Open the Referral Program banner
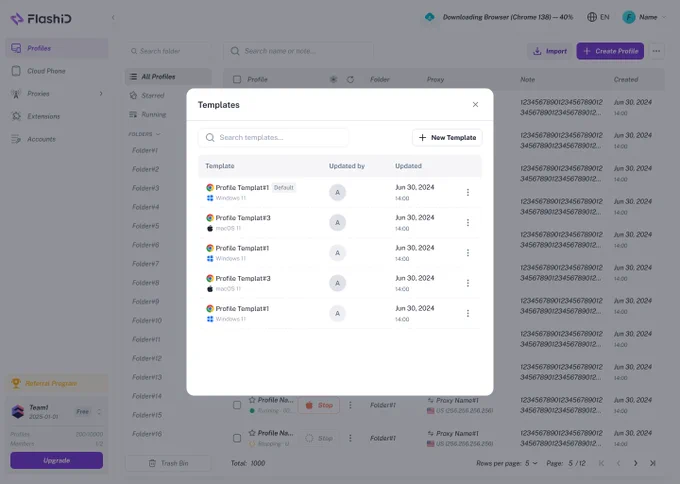680x484 pixels. [57, 383]
